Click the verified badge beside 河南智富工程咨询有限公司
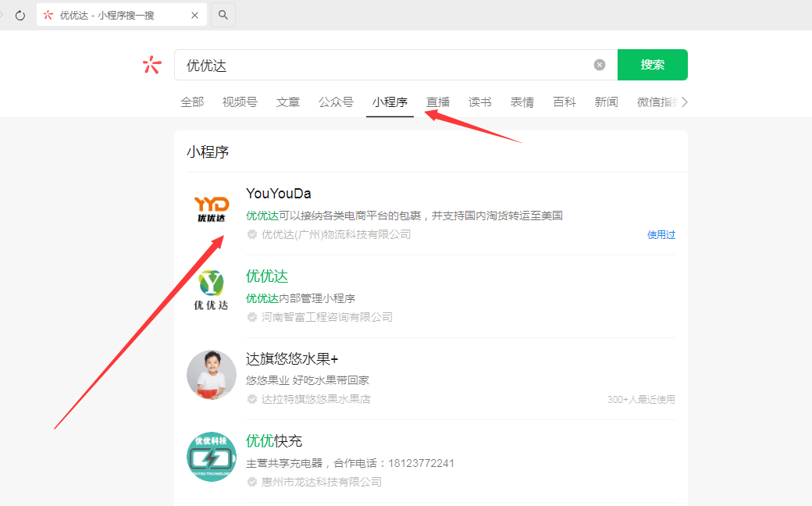Image resolution: width=812 pixels, height=506 pixels. coord(252,317)
